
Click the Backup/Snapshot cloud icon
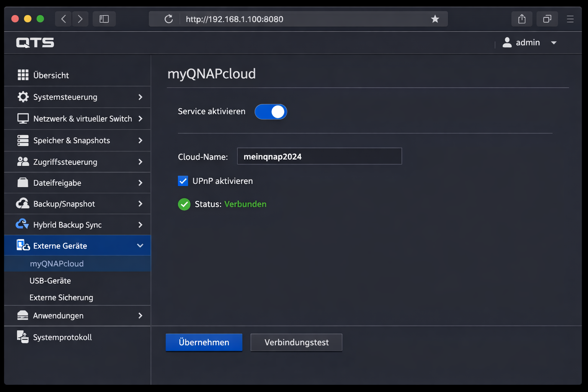tap(23, 203)
